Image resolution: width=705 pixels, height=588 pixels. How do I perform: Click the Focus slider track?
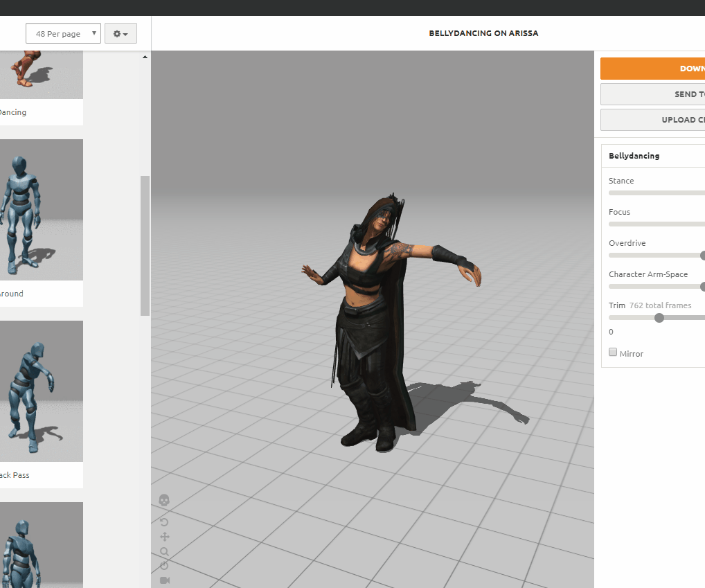[656, 224]
